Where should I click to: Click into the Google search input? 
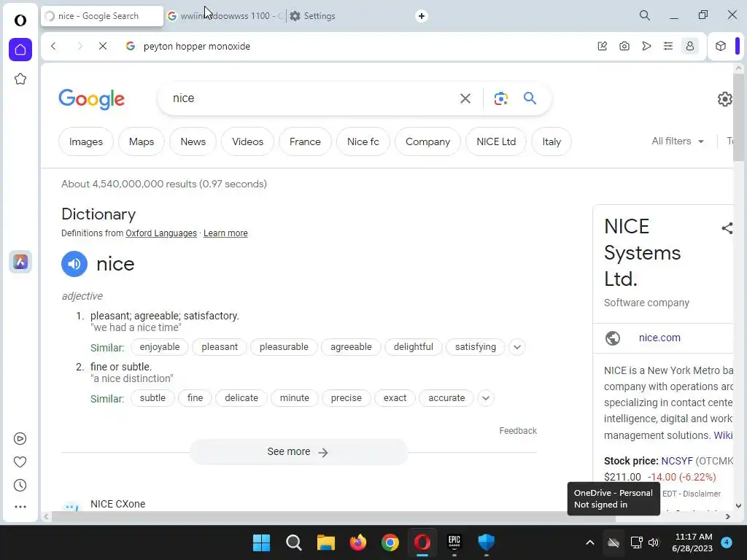click(309, 98)
